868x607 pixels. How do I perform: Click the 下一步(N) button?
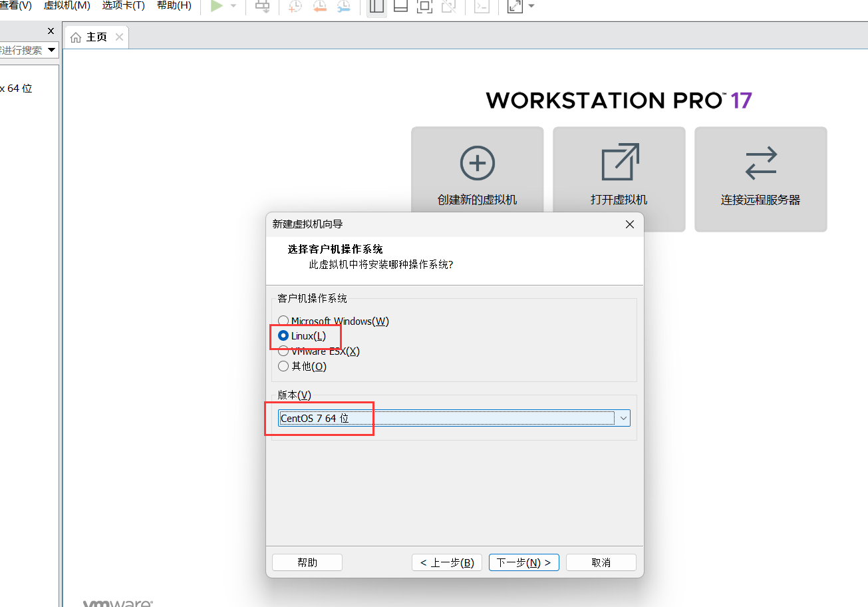(x=523, y=562)
